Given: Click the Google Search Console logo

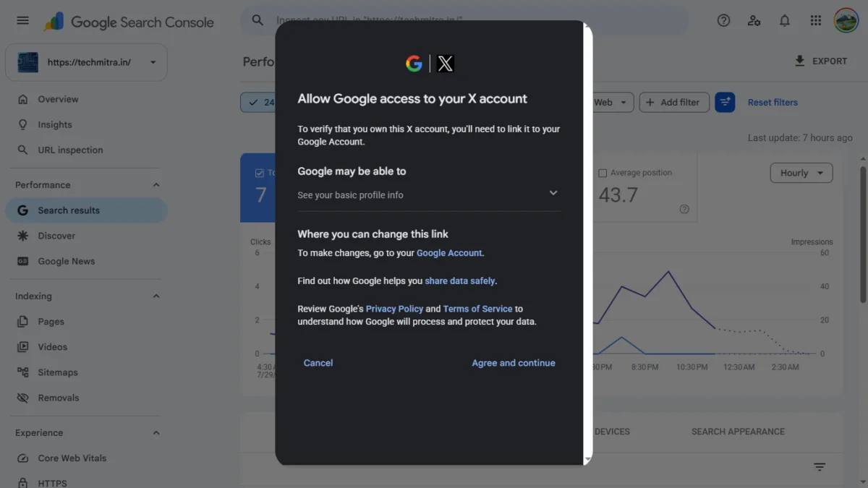Looking at the screenshot, I should [x=129, y=22].
